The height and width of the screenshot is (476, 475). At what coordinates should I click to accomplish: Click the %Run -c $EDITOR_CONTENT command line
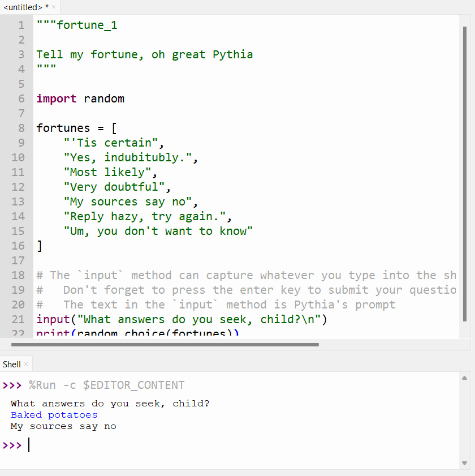[x=105, y=384]
